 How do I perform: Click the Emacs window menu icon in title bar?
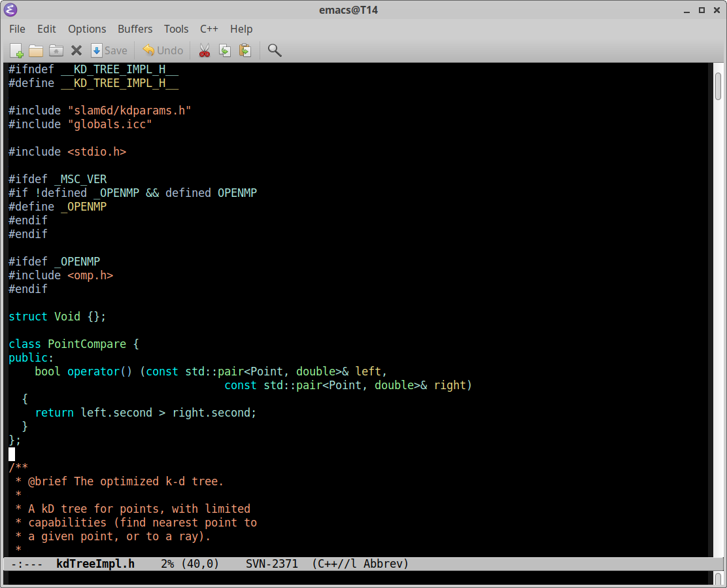point(10,10)
